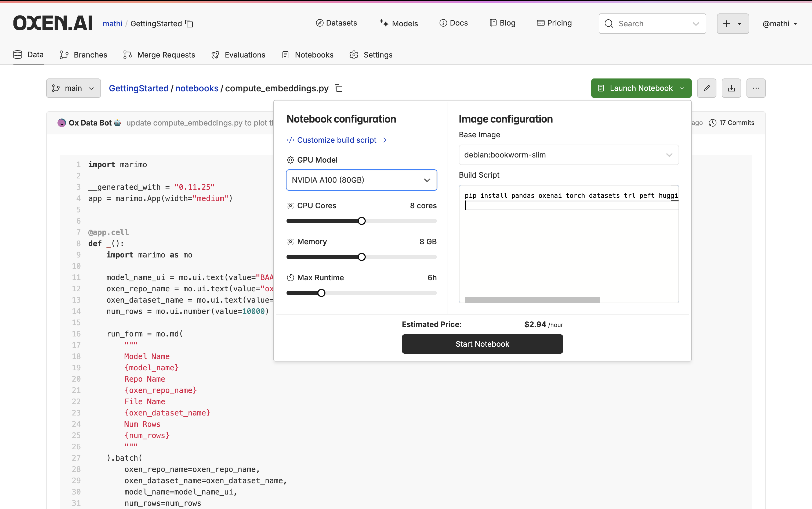Follow the Customize build script link

[336, 140]
